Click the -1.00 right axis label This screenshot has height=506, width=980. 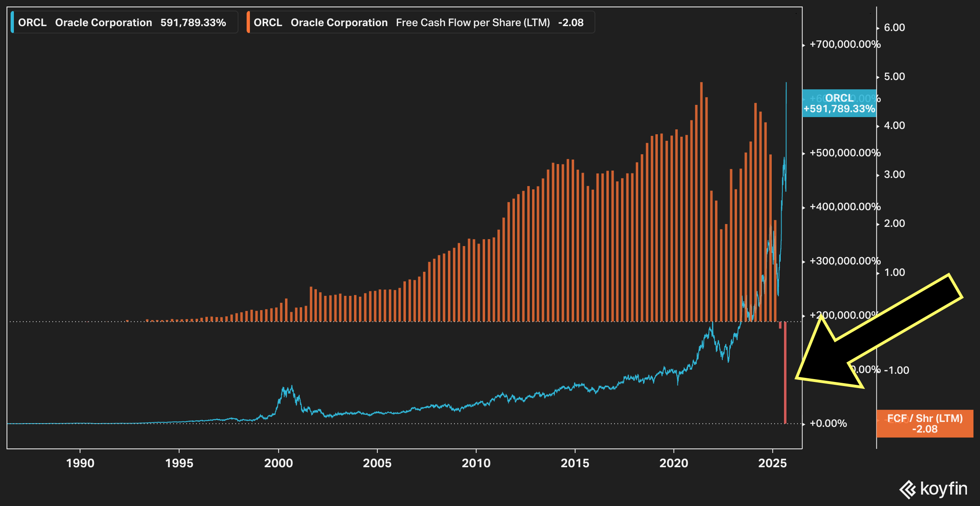(x=897, y=371)
